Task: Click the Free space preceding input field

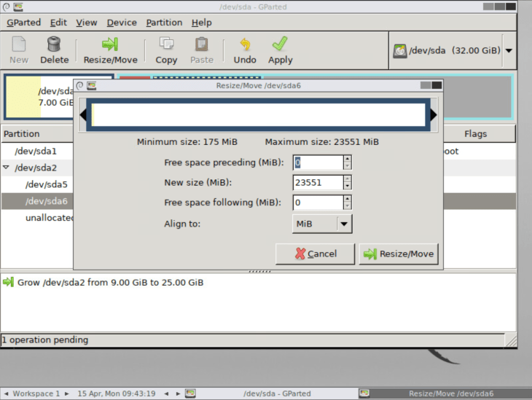Action: [318, 162]
